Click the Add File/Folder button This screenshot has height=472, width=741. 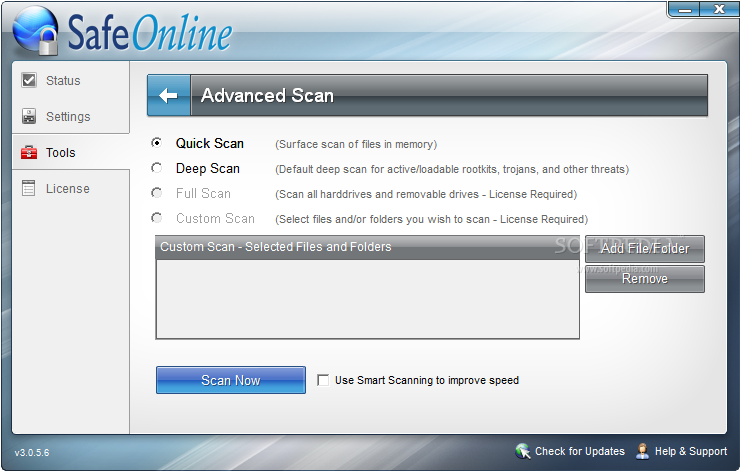tap(645, 249)
